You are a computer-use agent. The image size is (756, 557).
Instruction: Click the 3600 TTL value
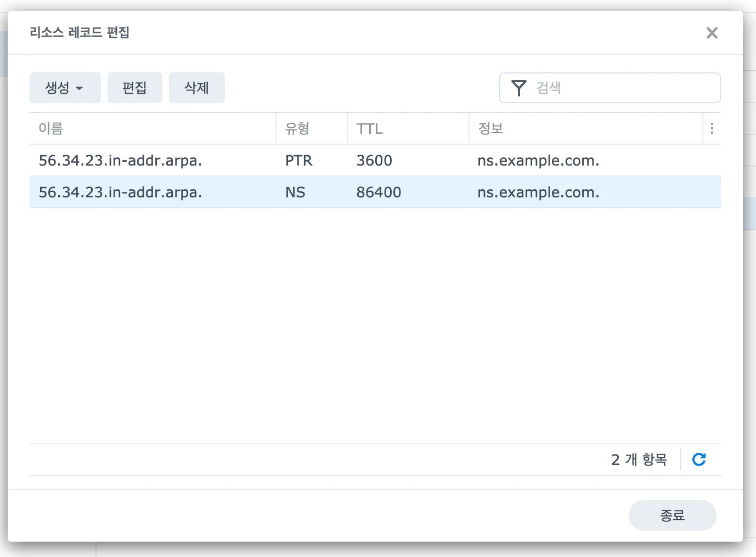(x=374, y=161)
